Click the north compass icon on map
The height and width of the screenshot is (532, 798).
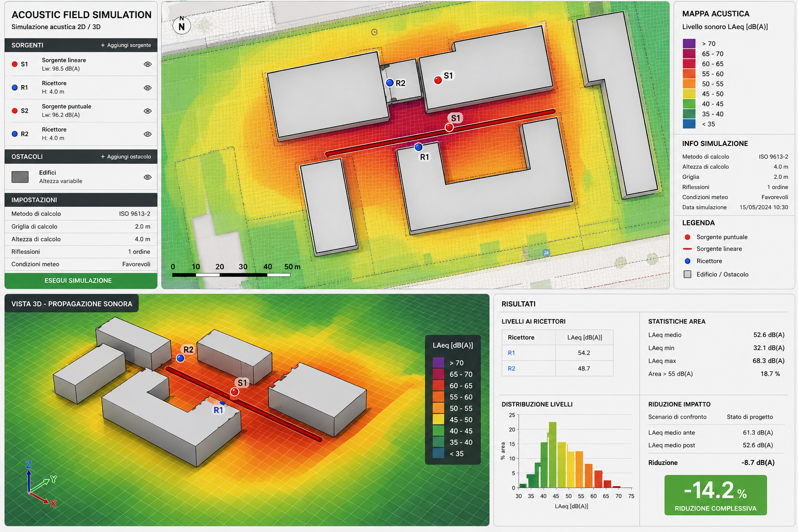(x=181, y=24)
